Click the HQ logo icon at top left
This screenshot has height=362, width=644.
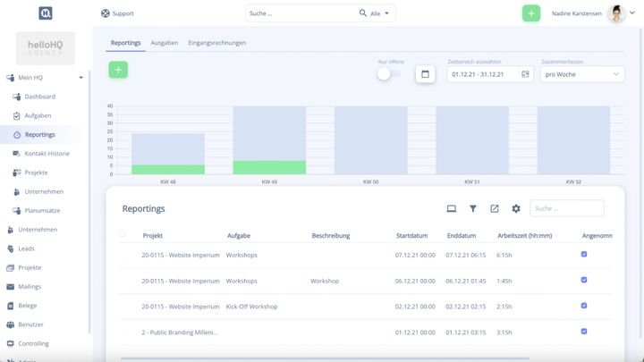pyautogui.click(x=46, y=13)
